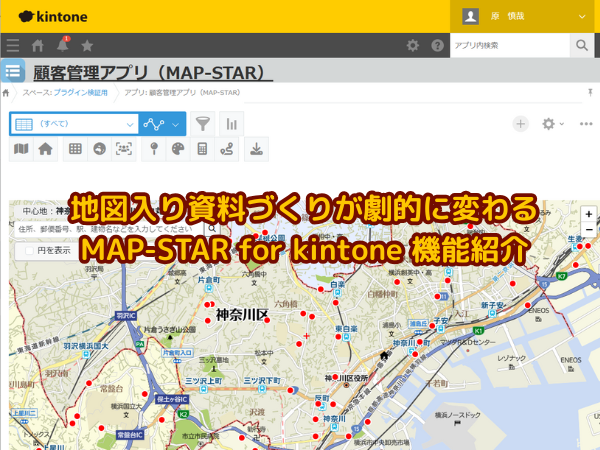Click the color palette icon in toolbar
Viewport: 600px width, 450px height.
(178, 149)
